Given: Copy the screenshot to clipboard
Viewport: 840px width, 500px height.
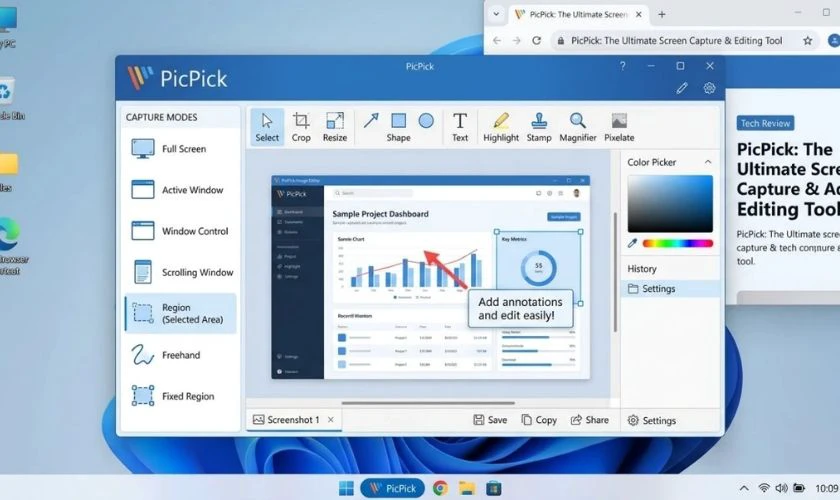Looking at the screenshot, I should click(539, 420).
